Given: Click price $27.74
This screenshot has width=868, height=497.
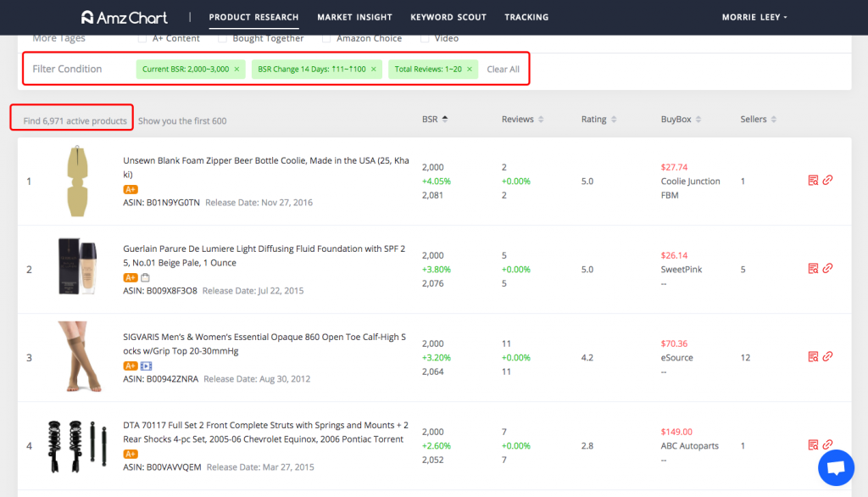Looking at the screenshot, I should (674, 167).
